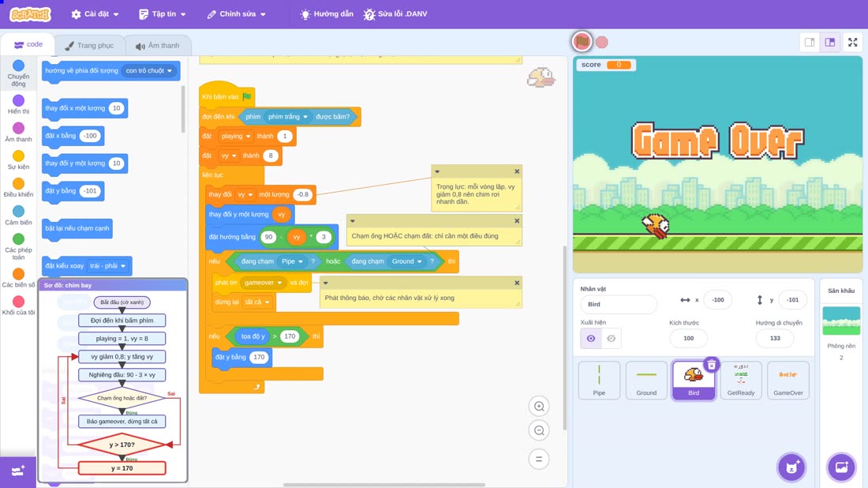Close the Chạm ống HOẶC chạm đất comment

tap(517, 221)
